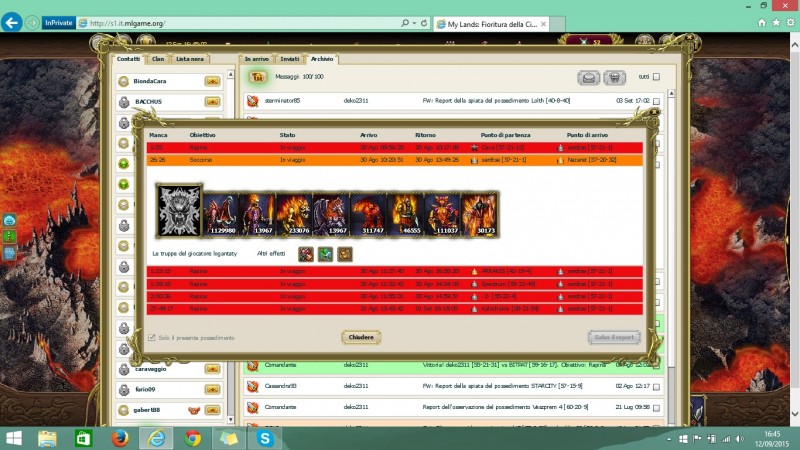Click message icon next to BiondaCara contact
800x450 pixels.
[x=212, y=81]
